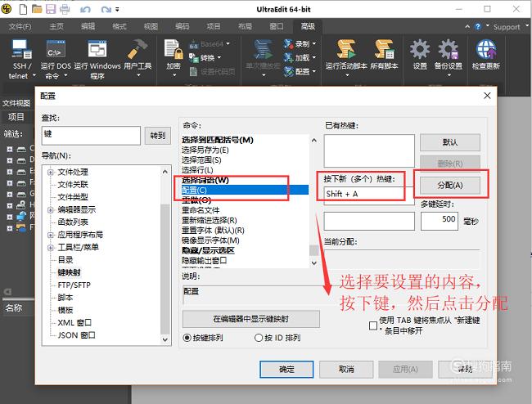This screenshot has width=532, height=404.
Task: Click navigation tree vertical scrollbar thumb
Action: [x=165, y=267]
